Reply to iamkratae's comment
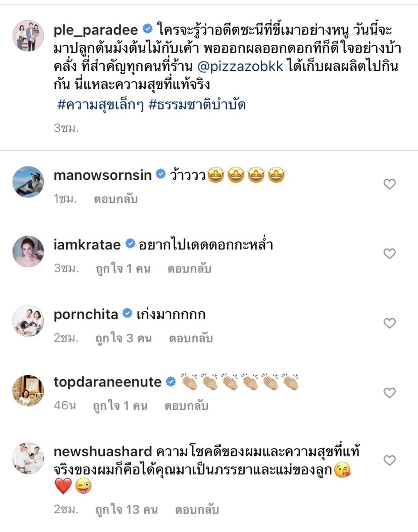The image size is (418, 532). click(x=189, y=268)
